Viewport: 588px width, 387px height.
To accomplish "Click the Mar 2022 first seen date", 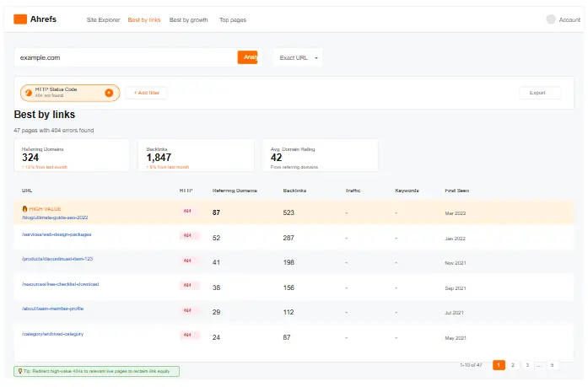I will click(456, 213).
